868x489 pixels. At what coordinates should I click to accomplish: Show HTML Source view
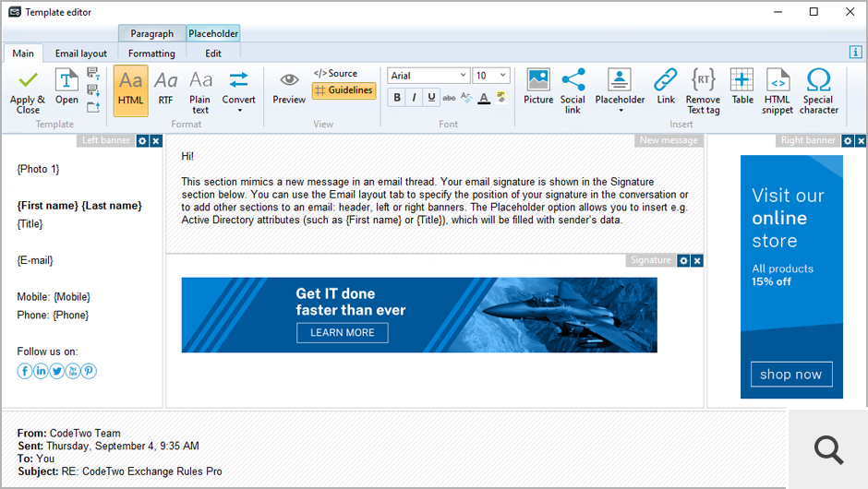click(335, 73)
